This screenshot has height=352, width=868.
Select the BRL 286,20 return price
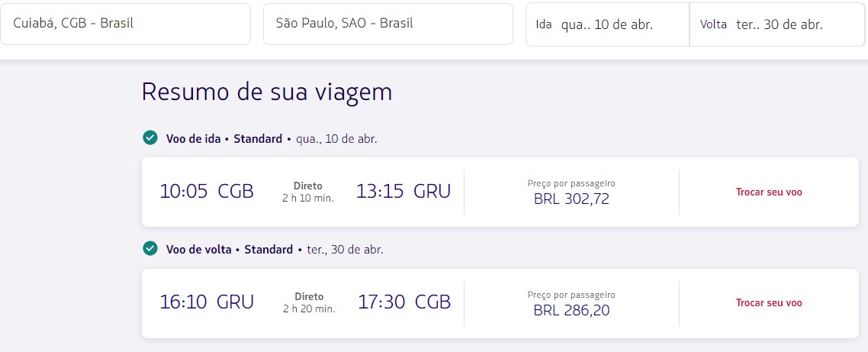(571, 310)
